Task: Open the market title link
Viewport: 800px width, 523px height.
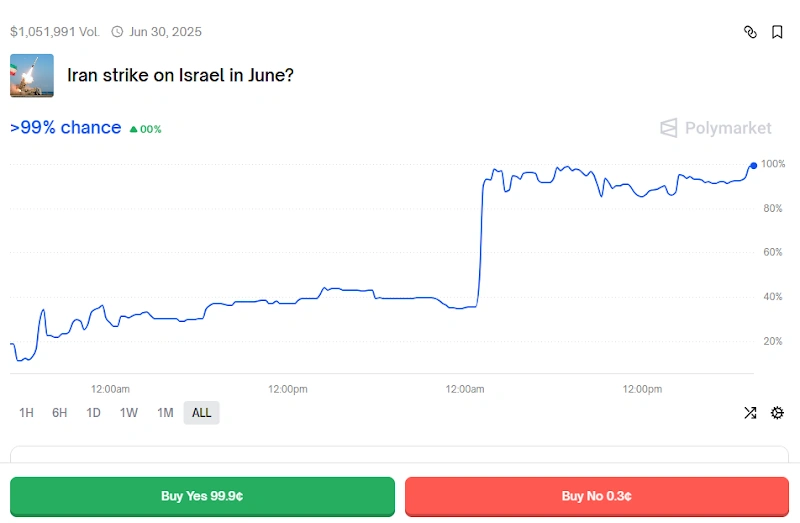Action: coord(180,75)
